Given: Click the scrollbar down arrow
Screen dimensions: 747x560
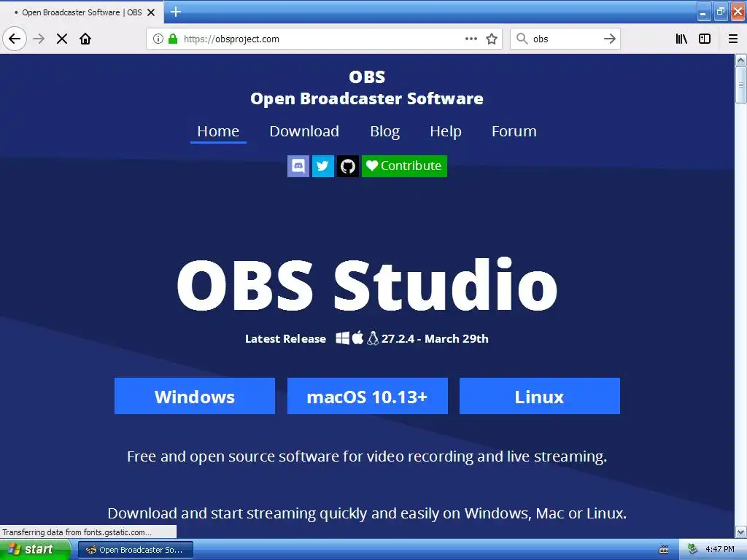Looking at the screenshot, I should [x=741, y=532].
